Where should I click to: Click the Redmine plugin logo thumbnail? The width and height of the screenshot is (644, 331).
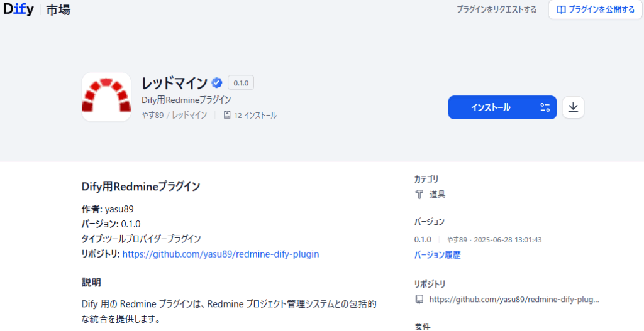tap(106, 97)
